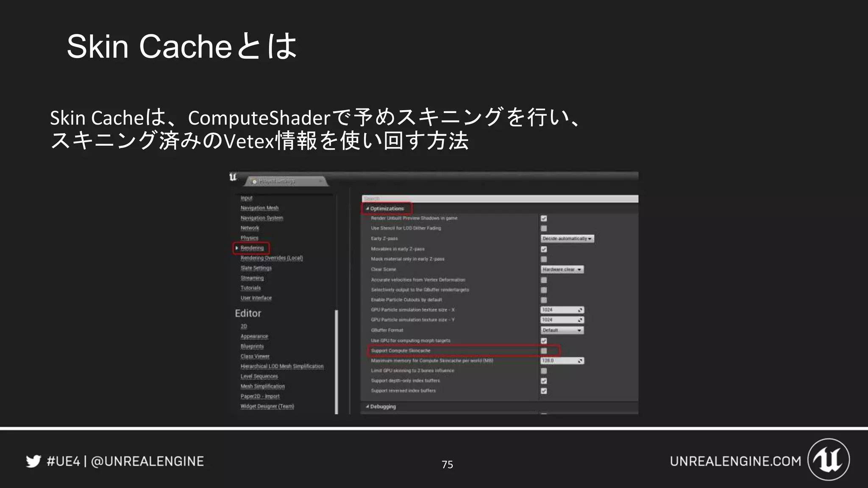
Task: Open the Appearance editor settings
Action: coord(254,336)
